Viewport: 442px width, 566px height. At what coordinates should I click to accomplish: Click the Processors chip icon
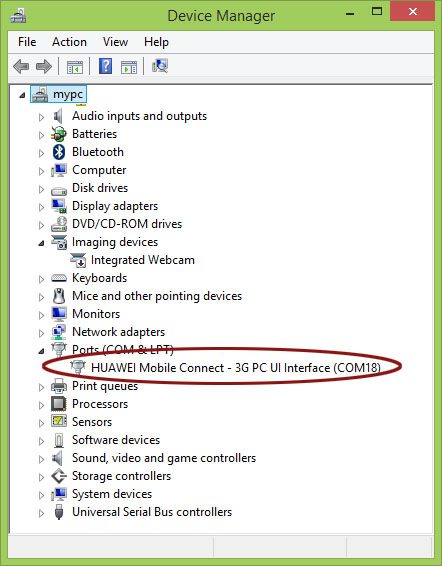point(58,404)
